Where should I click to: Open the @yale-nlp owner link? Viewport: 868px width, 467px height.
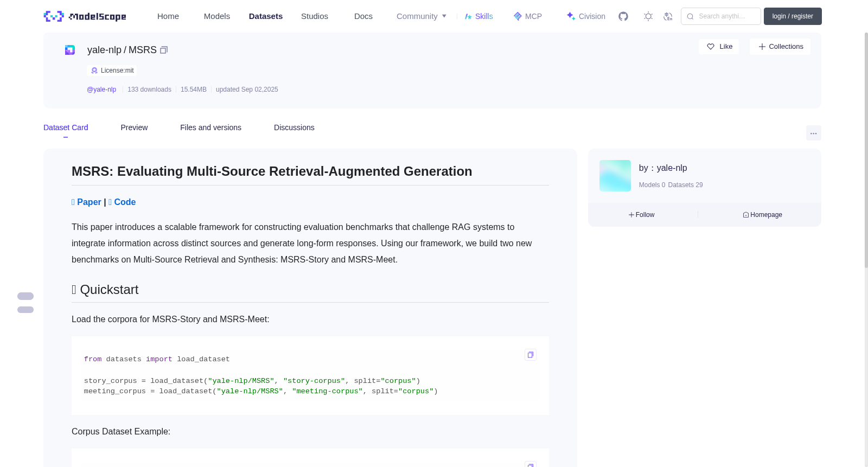(101, 89)
